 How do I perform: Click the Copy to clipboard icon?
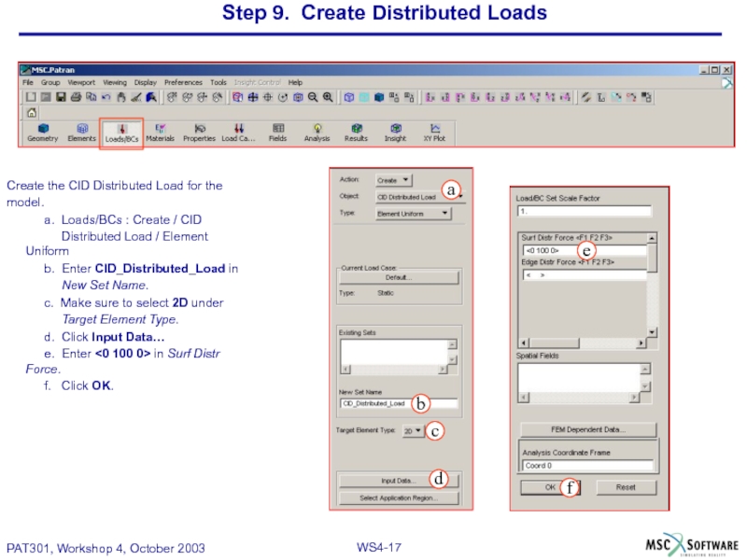(91, 97)
